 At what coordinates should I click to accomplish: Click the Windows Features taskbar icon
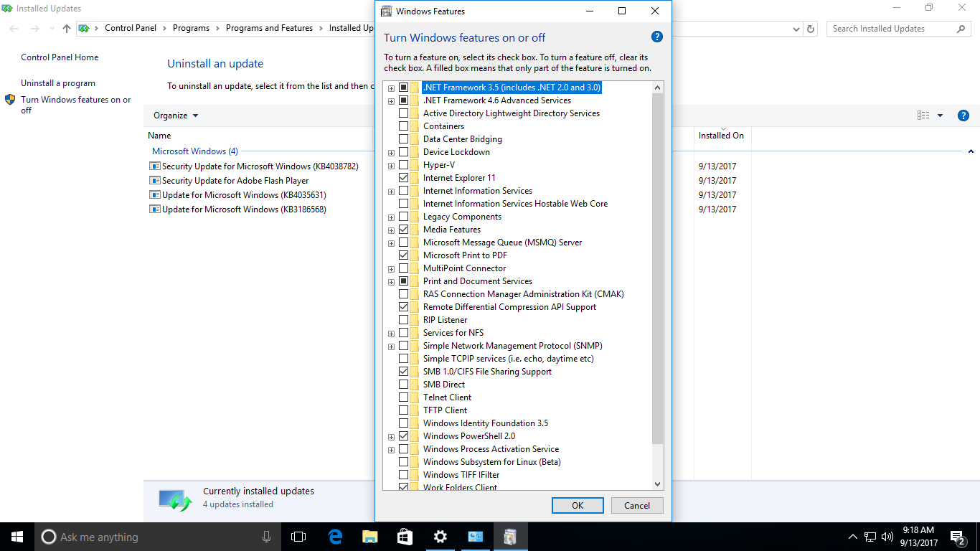[510, 537]
